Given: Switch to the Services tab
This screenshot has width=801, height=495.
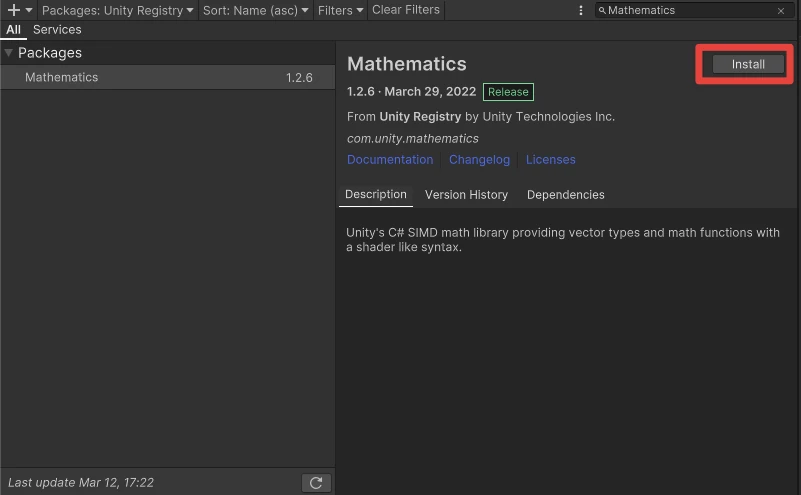Looking at the screenshot, I should click(x=57, y=30).
